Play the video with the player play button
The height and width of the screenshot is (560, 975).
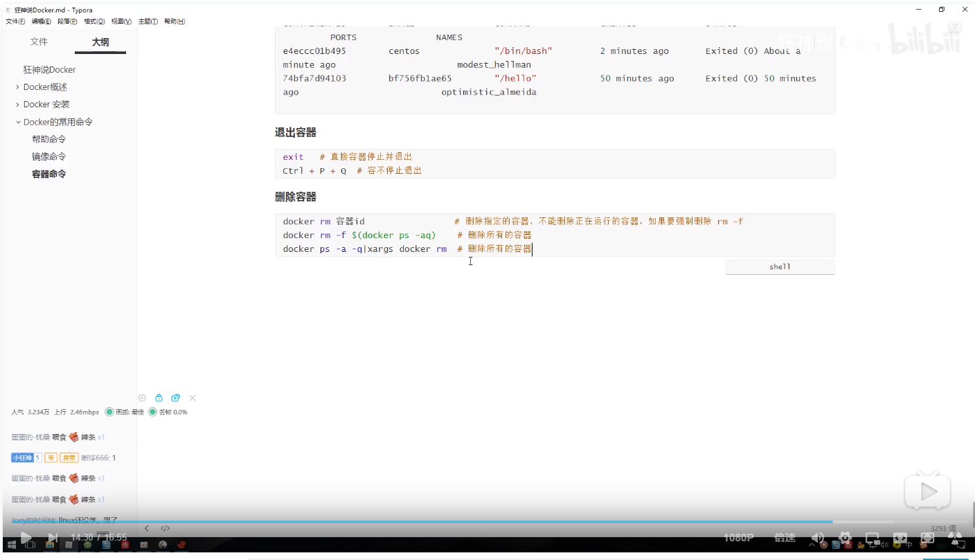point(26,537)
